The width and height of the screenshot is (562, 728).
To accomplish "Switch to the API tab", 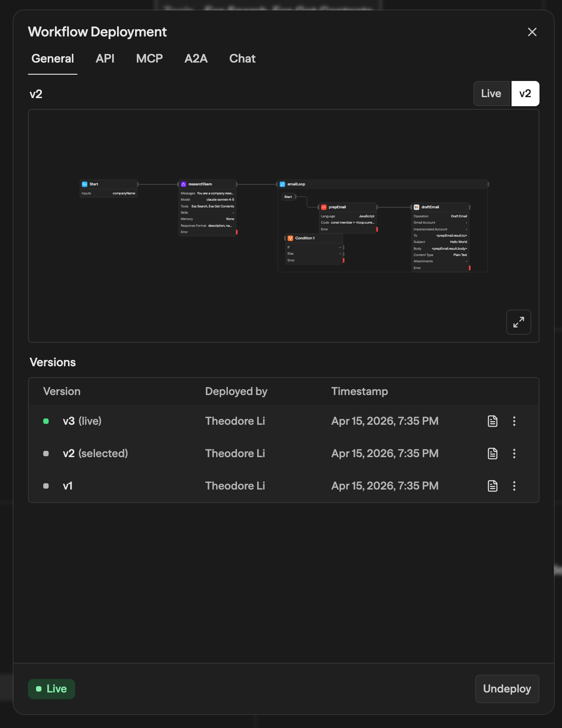I will pos(105,59).
